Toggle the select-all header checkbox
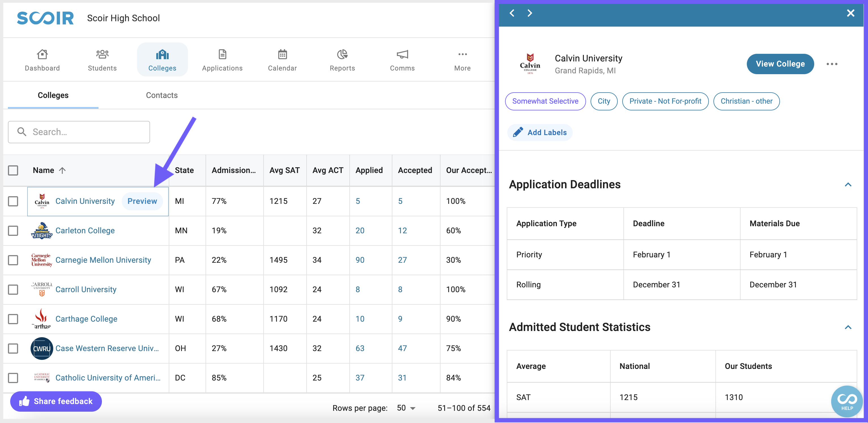 [13, 170]
